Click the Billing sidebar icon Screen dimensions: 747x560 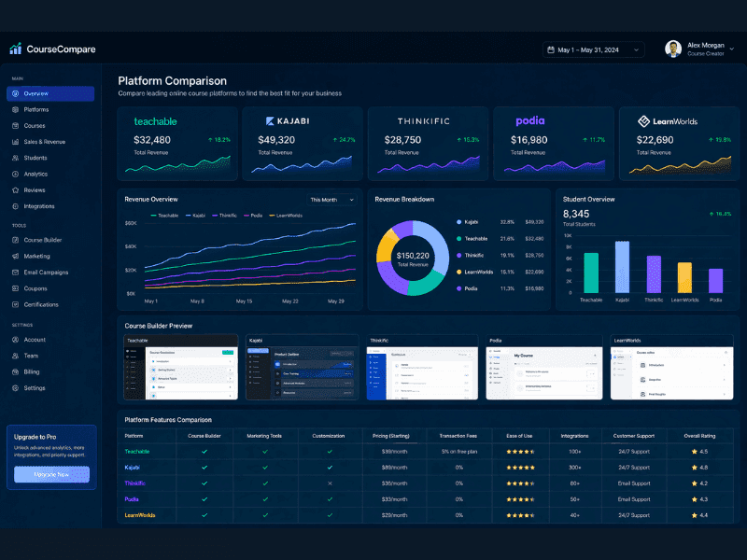click(x=15, y=371)
